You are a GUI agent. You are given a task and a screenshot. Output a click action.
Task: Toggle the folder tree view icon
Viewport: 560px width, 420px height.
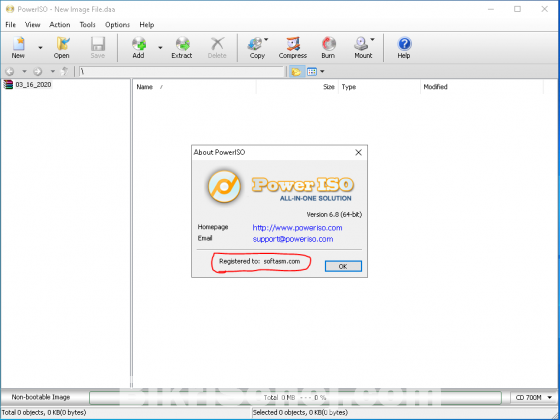296,72
